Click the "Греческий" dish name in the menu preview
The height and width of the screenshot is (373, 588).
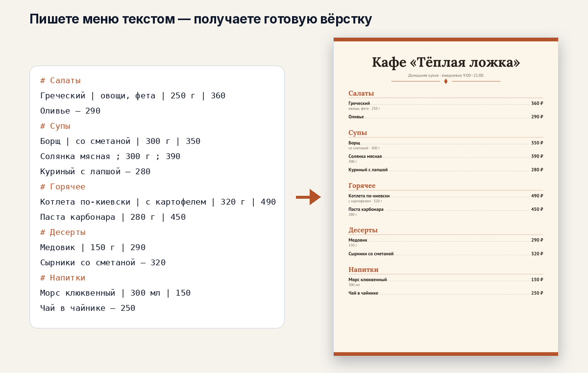pos(359,103)
